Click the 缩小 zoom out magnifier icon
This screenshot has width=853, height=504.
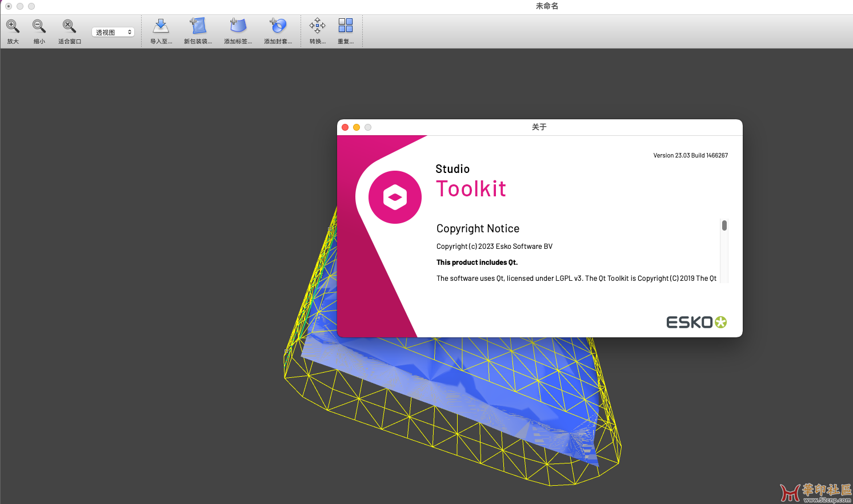39,26
